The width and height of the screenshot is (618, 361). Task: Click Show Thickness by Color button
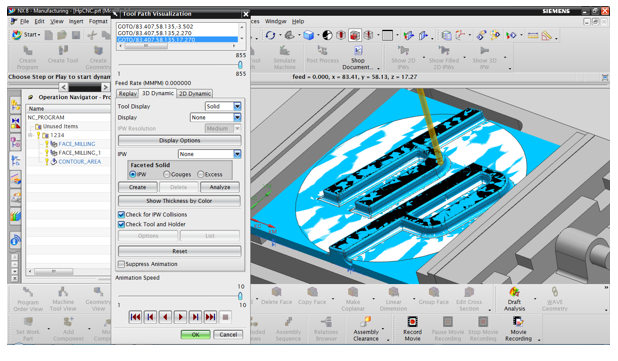(x=179, y=201)
